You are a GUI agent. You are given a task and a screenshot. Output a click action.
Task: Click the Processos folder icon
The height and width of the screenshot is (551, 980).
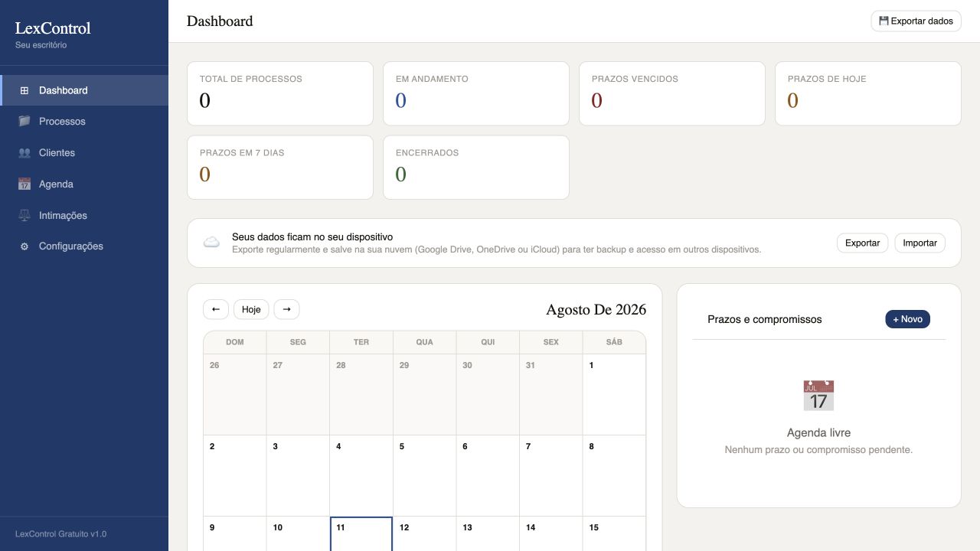click(x=24, y=122)
